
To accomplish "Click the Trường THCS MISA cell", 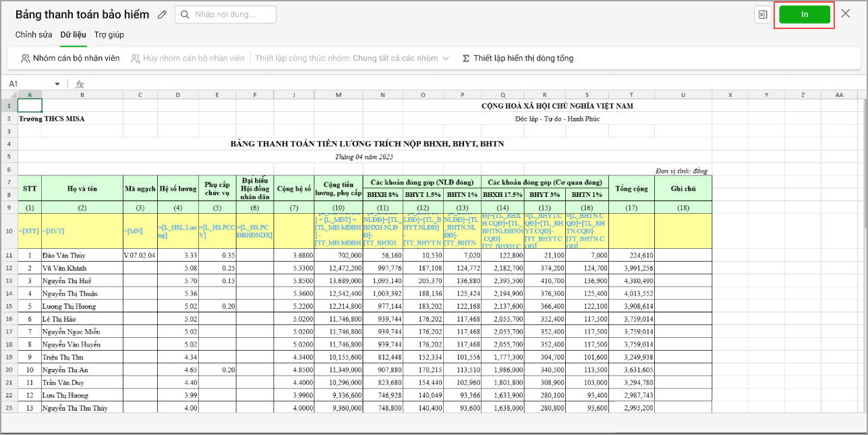I will tap(52, 119).
